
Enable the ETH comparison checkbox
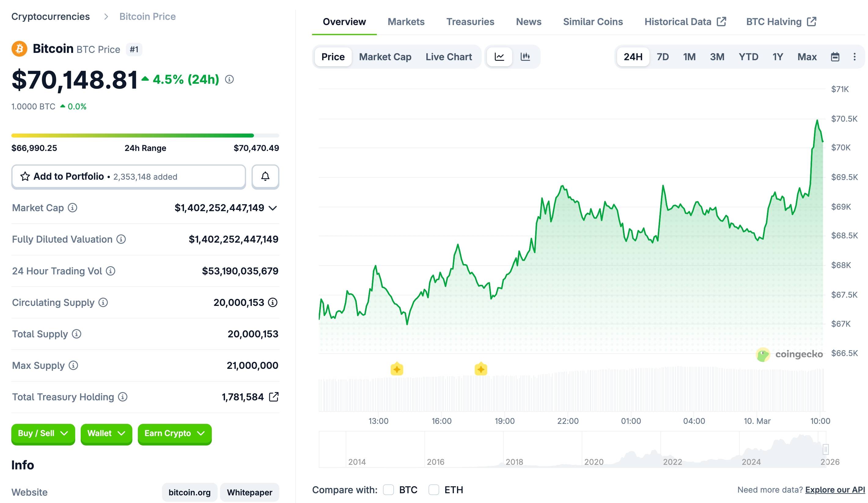pyautogui.click(x=434, y=490)
